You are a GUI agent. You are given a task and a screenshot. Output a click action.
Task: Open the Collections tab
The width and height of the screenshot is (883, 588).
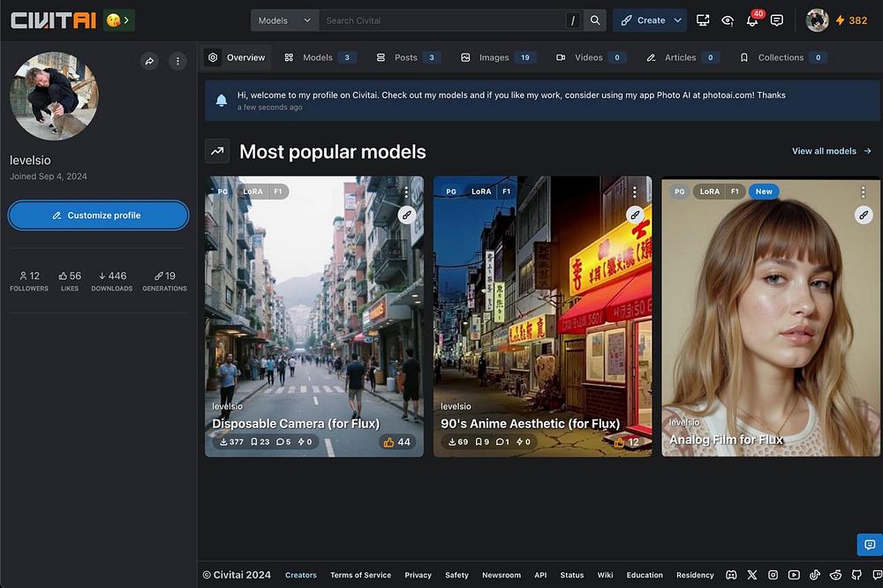(x=781, y=57)
